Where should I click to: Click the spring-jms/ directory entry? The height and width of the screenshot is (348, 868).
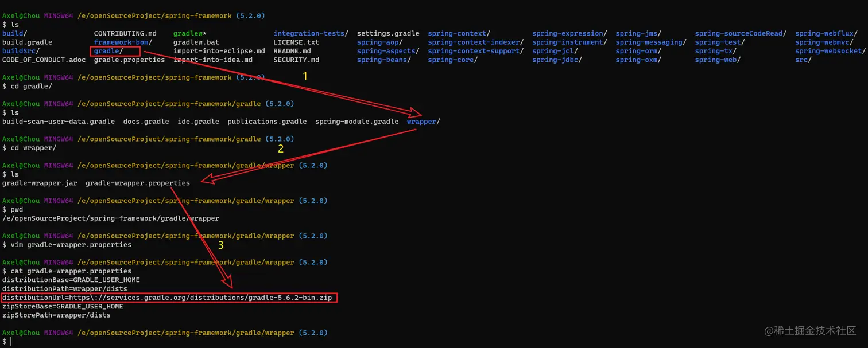(639, 34)
